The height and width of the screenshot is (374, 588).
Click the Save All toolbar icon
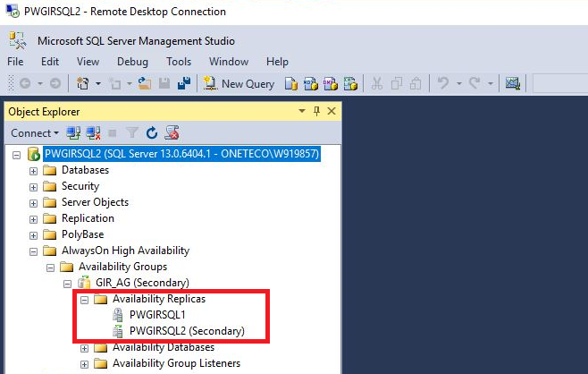(184, 83)
